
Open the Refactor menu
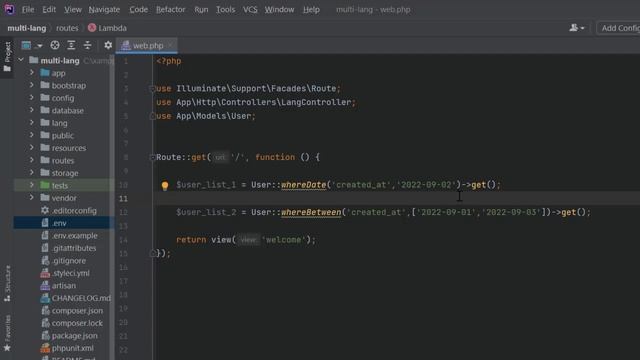(171, 9)
